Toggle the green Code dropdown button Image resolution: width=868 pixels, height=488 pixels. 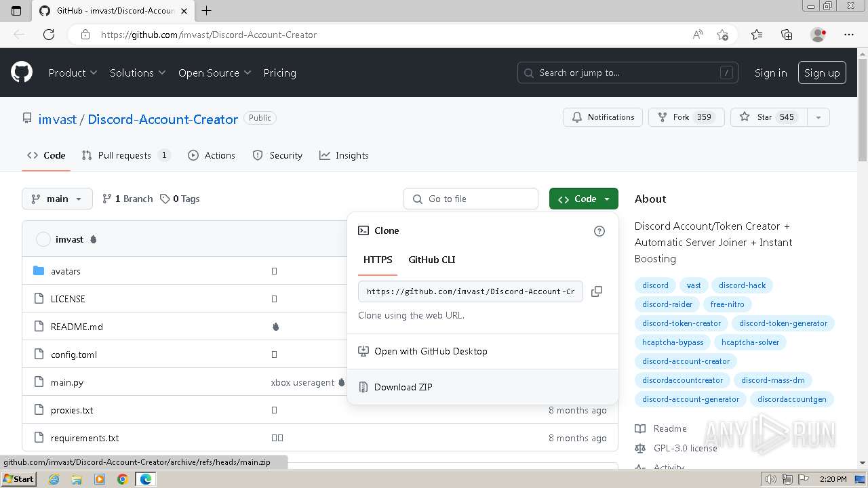584,199
